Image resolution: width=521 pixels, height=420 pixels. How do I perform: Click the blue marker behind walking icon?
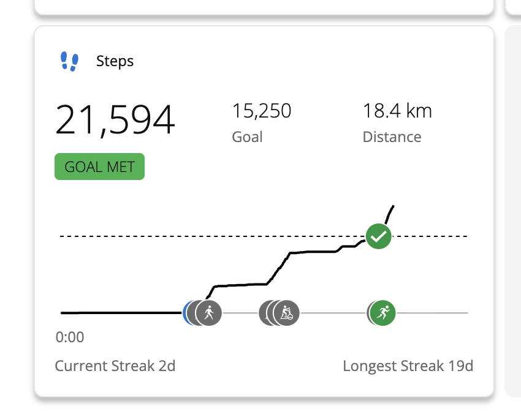186,313
